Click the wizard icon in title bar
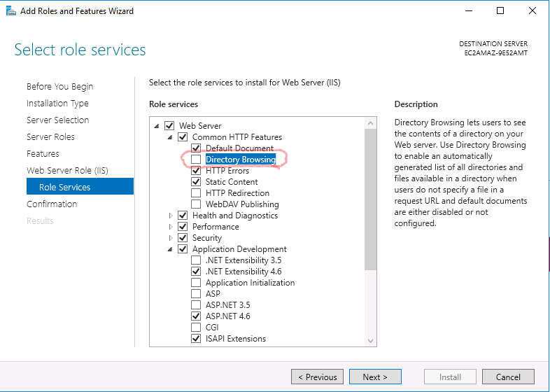Screen dimensions: 550x392 point(10,10)
